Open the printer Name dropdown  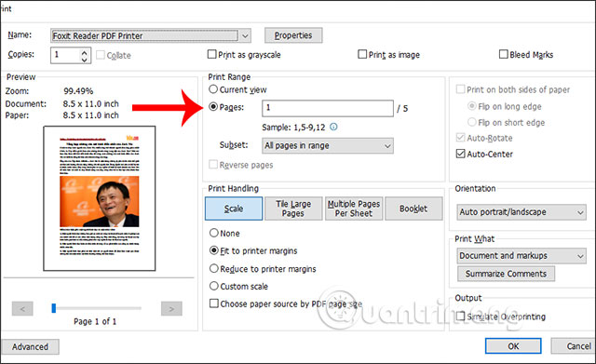[245, 35]
